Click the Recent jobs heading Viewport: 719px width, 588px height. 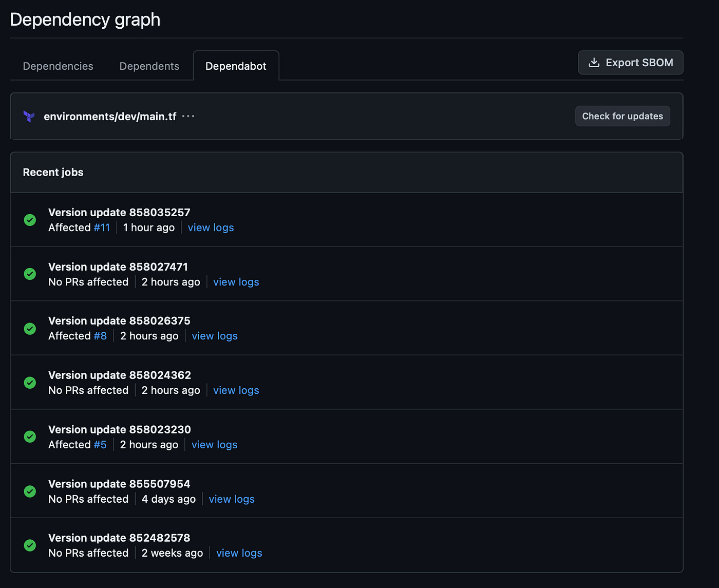pyautogui.click(x=53, y=173)
